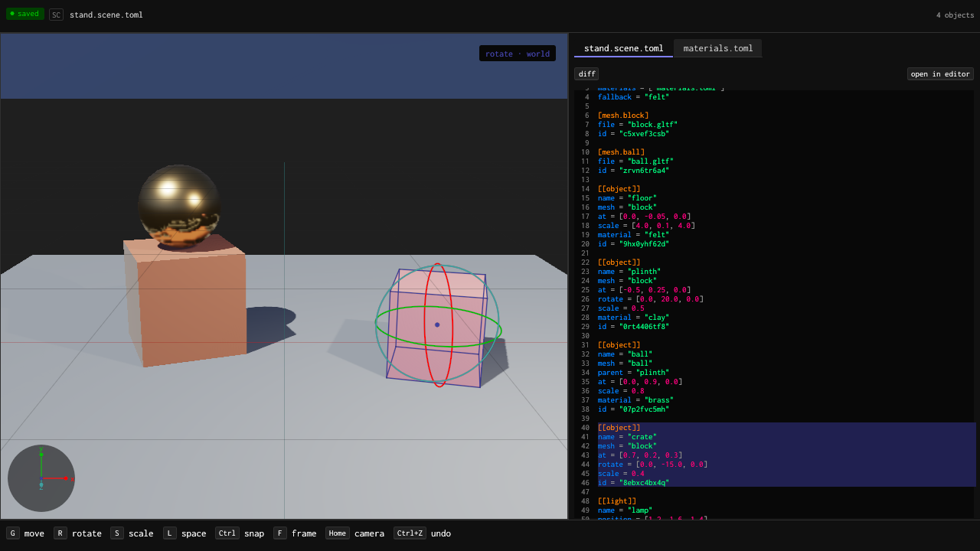Toggle the L space shortcut hint
980x551 pixels.
point(185,533)
